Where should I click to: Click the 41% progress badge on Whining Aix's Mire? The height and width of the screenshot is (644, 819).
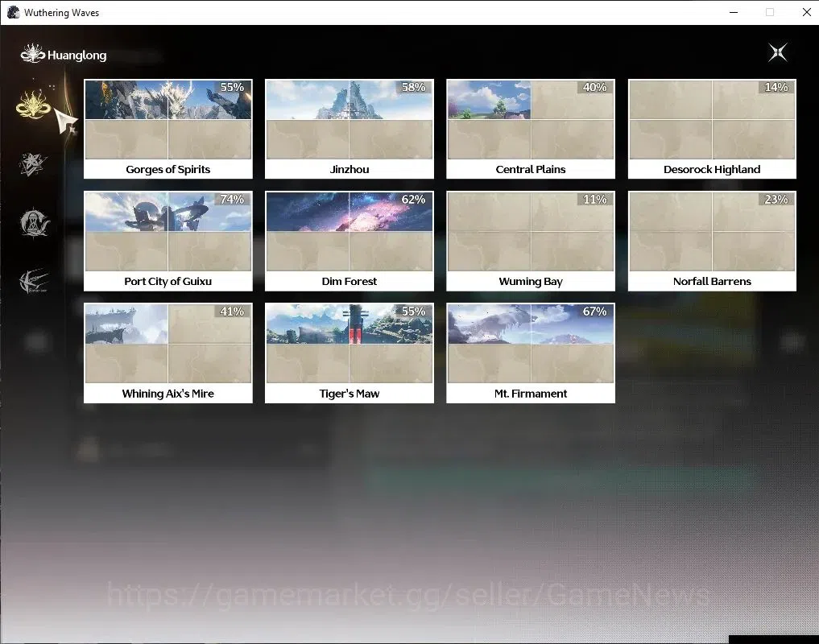232,312
